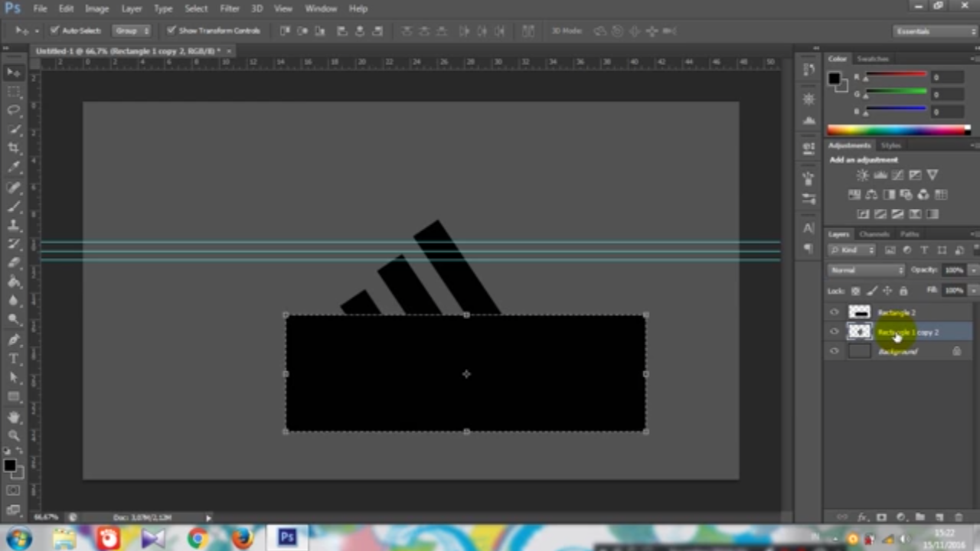Add a Brightness/Contrast adjustment
Image resolution: width=980 pixels, height=551 pixels.
click(863, 175)
